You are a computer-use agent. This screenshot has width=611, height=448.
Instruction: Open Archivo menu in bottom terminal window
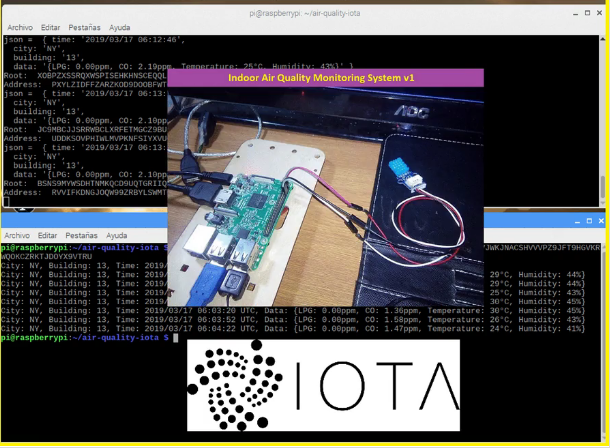click(x=17, y=235)
